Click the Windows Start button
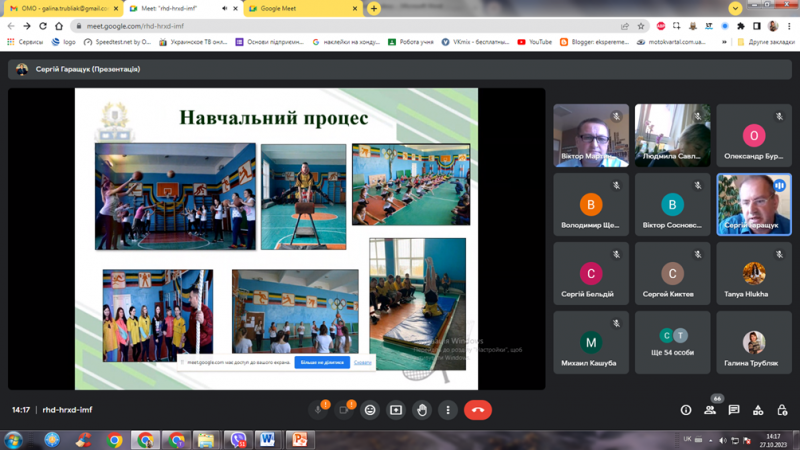This screenshot has height=450, width=800. click(x=13, y=440)
